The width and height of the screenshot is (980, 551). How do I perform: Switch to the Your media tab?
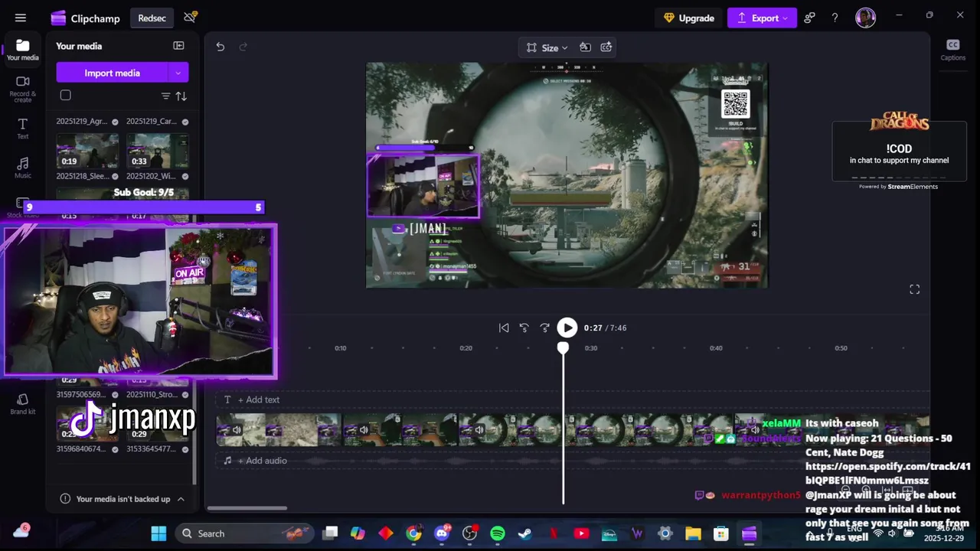[23, 50]
